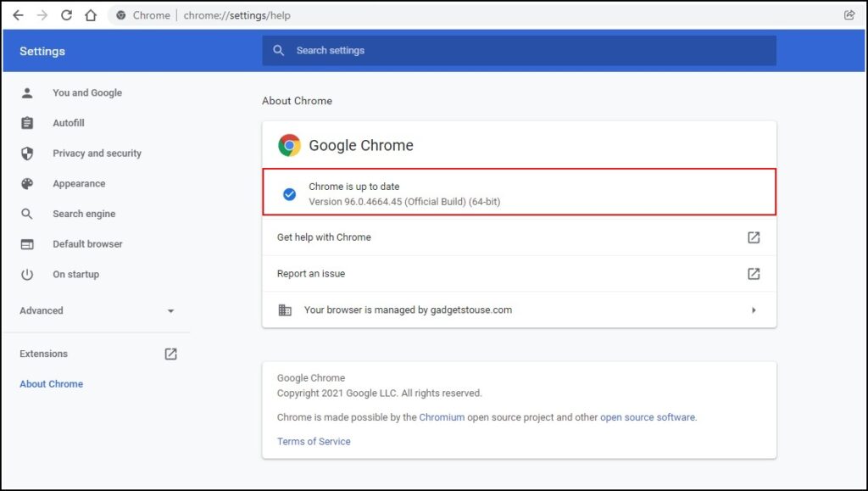Image resolution: width=868 pixels, height=491 pixels.
Task: Click the magnifier icon in Search settings
Action: pyautogui.click(x=278, y=50)
